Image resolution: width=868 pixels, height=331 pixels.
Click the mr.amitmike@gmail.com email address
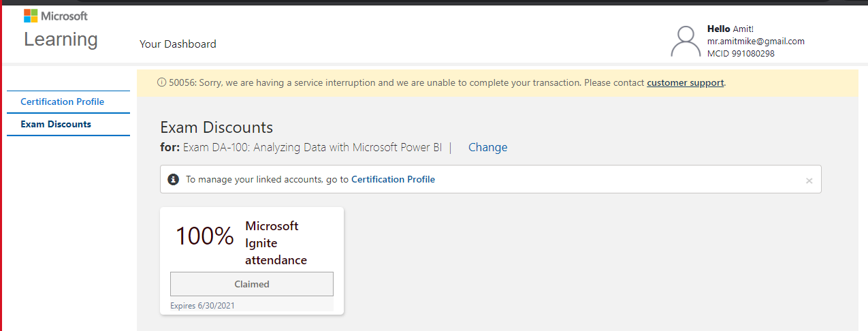756,41
